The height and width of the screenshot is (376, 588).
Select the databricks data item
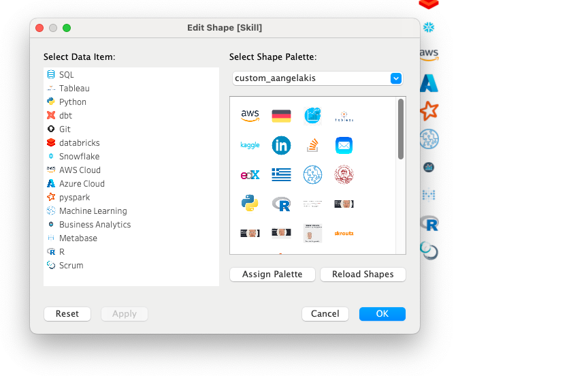point(131,143)
